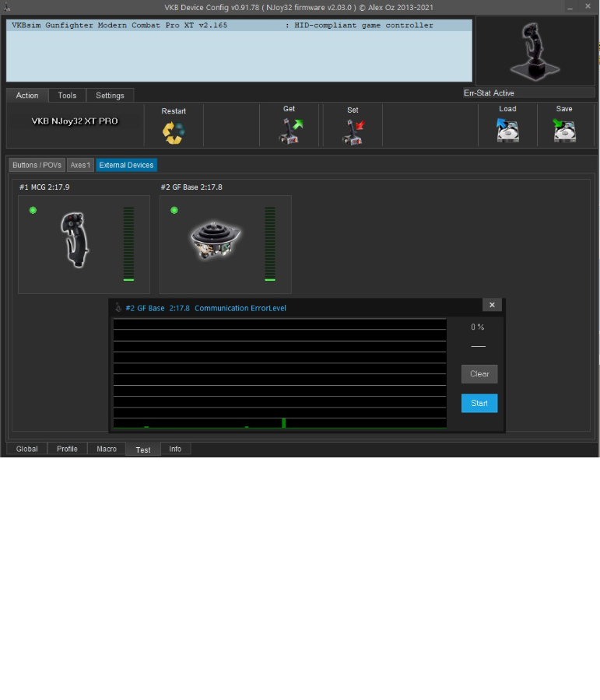Image resolution: width=600 pixels, height=700 pixels.
Task: Click green status LED of #2 GF Base
Action: tap(174, 210)
